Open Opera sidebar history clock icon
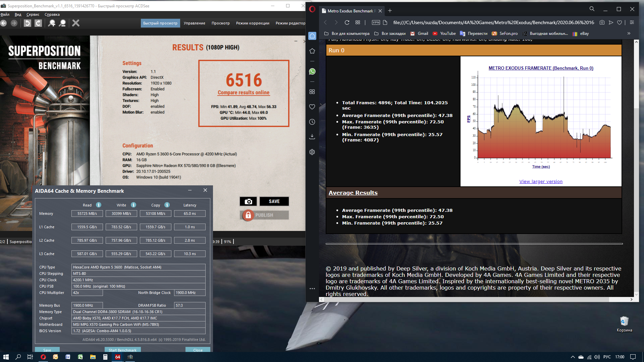644x362 pixels. click(312, 122)
